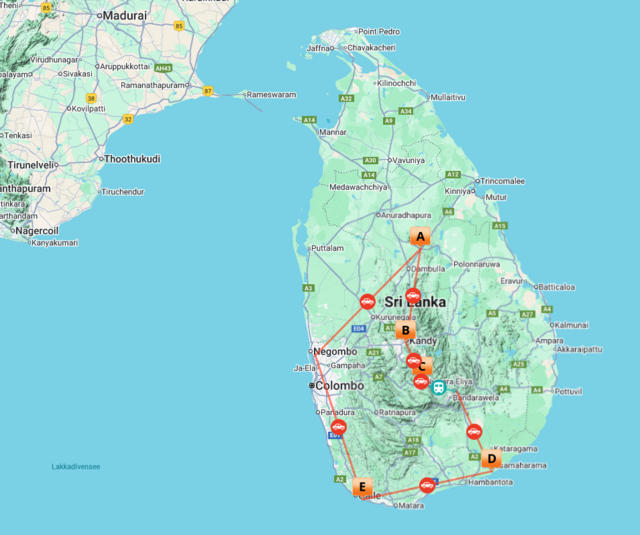Click the Jaffna place label

pos(318,47)
